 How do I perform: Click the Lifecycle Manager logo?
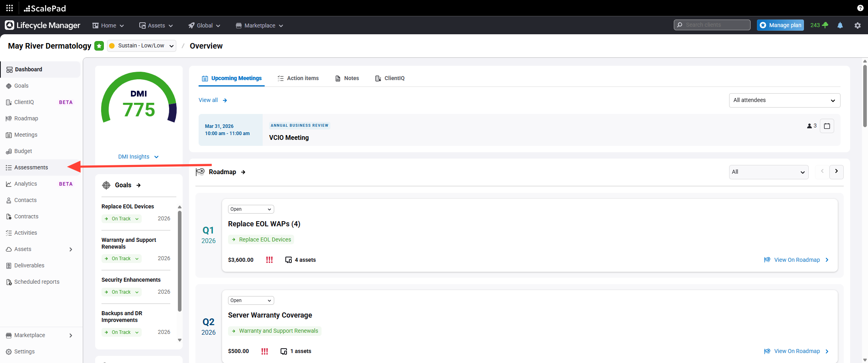43,25
